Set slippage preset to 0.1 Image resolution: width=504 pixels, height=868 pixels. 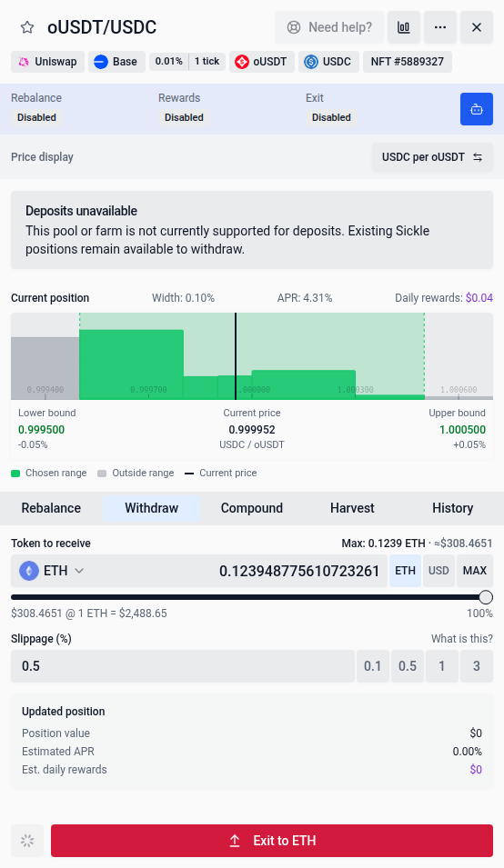coord(373,666)
